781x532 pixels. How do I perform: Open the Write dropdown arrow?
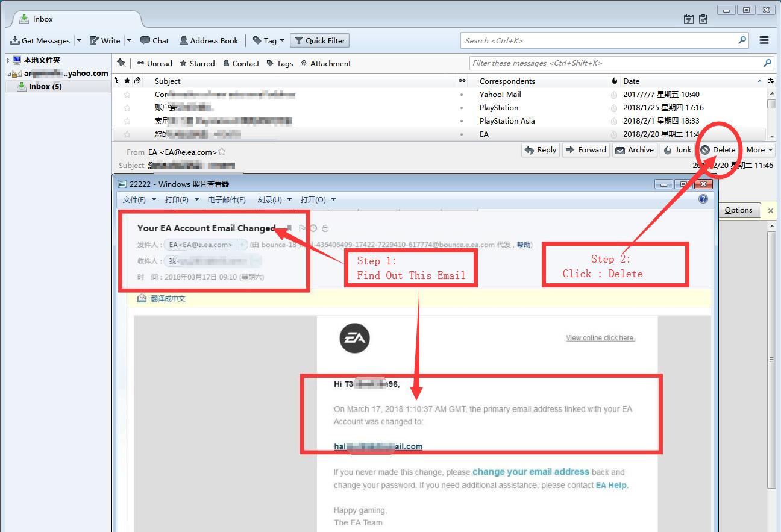(129, 40)
